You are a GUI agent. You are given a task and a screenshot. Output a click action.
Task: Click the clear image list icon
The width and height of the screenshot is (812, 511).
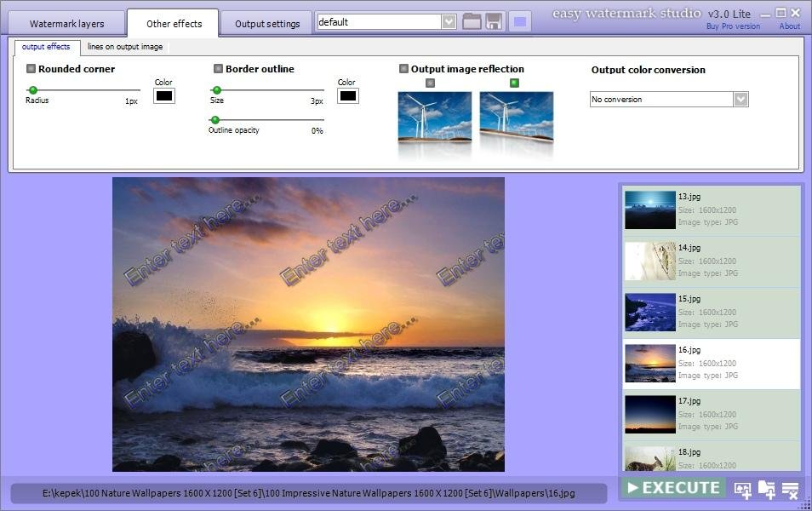coord(791,490)
